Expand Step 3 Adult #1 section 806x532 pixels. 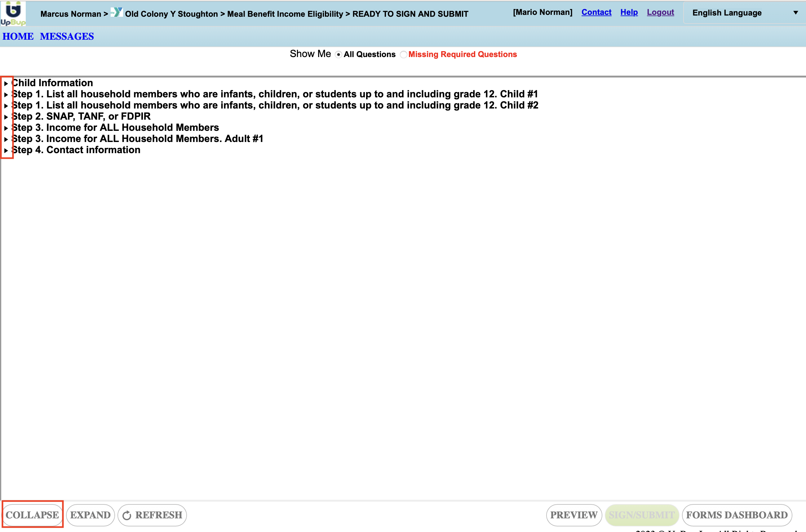(6, 140)
